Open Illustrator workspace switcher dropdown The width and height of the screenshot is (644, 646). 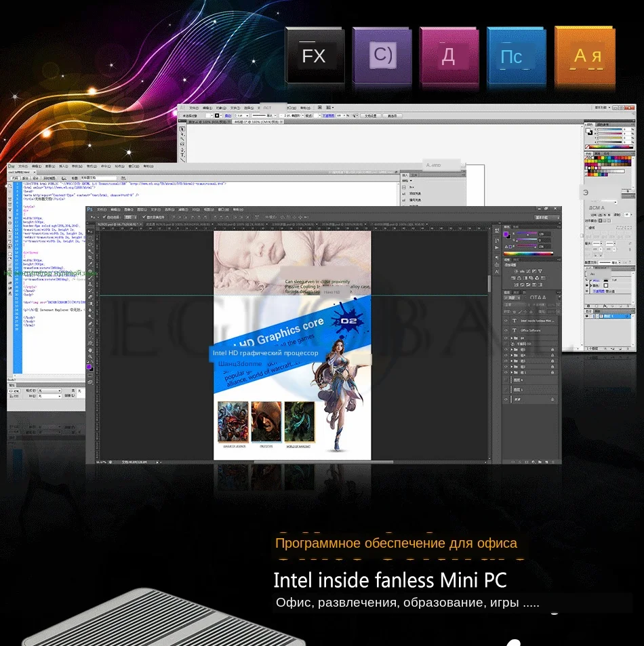coord(603,108)
